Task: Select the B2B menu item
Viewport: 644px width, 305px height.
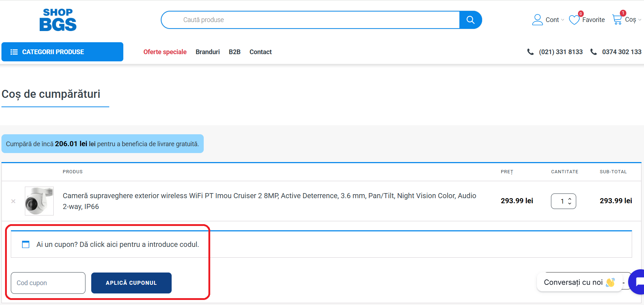Action: [234, 52]
